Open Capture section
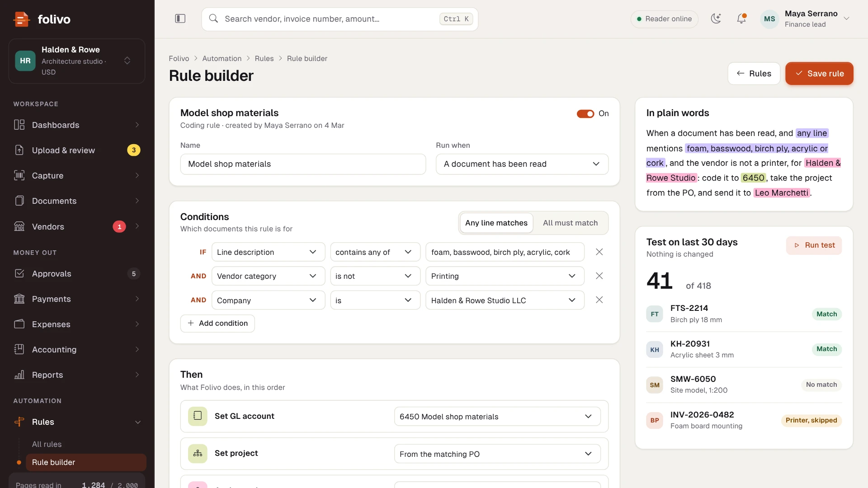 point(77,175)
